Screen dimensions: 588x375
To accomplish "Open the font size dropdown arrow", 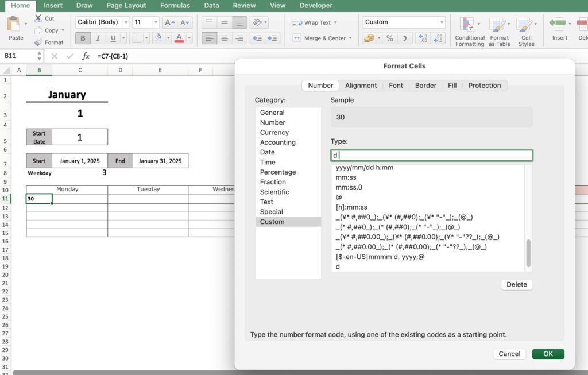I will tap(156, 22).
